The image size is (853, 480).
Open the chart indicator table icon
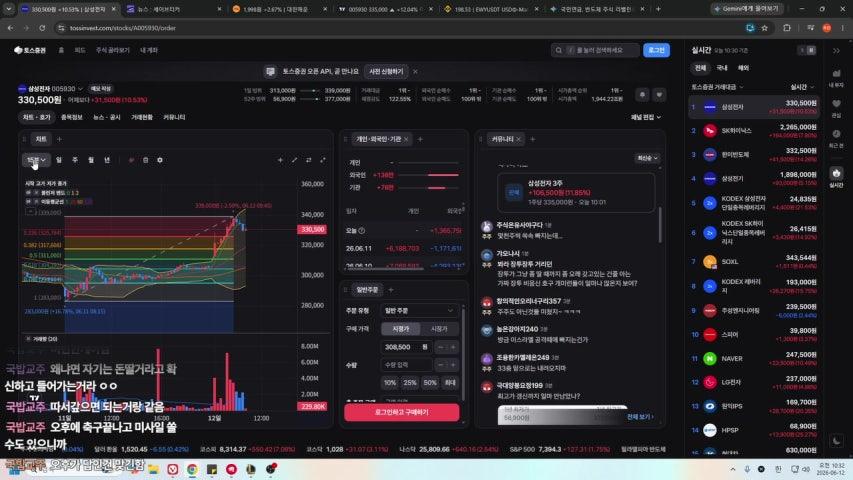(x=145, y=160)
